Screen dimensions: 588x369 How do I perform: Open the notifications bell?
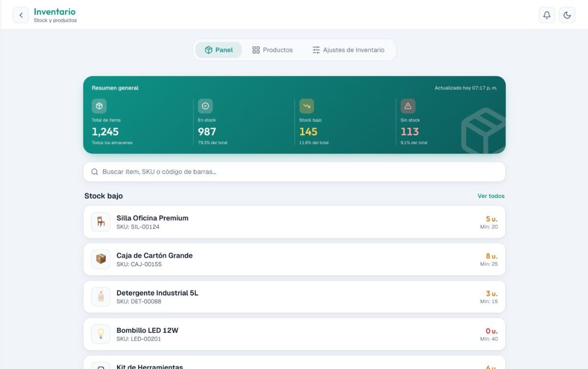coord(547,15)
